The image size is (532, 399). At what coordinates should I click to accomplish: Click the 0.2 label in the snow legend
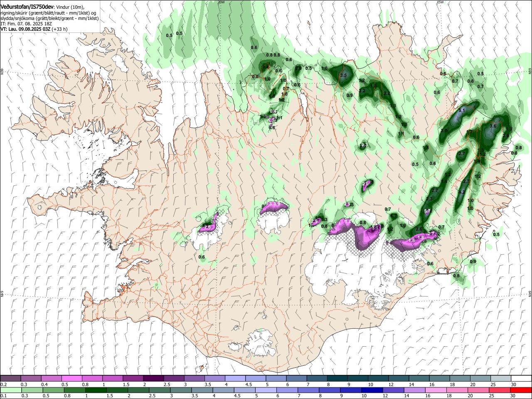coord(3,384)
